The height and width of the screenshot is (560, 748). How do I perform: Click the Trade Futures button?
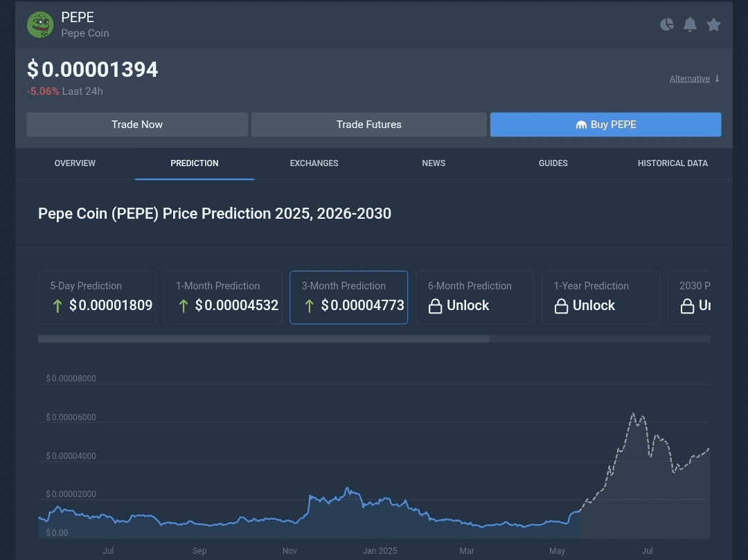[x=368, y=125]
